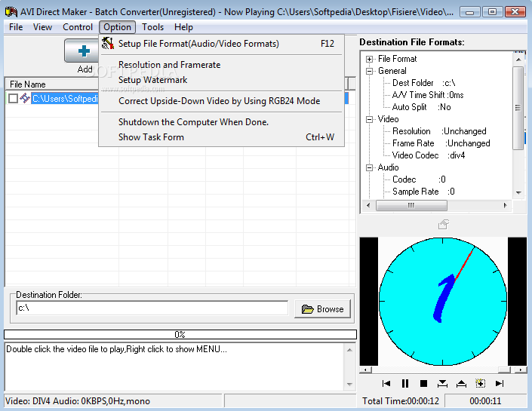532x411 pixels.
Task: Click format tree horizontal scrollbar thumb
Action: click(411, 205)
